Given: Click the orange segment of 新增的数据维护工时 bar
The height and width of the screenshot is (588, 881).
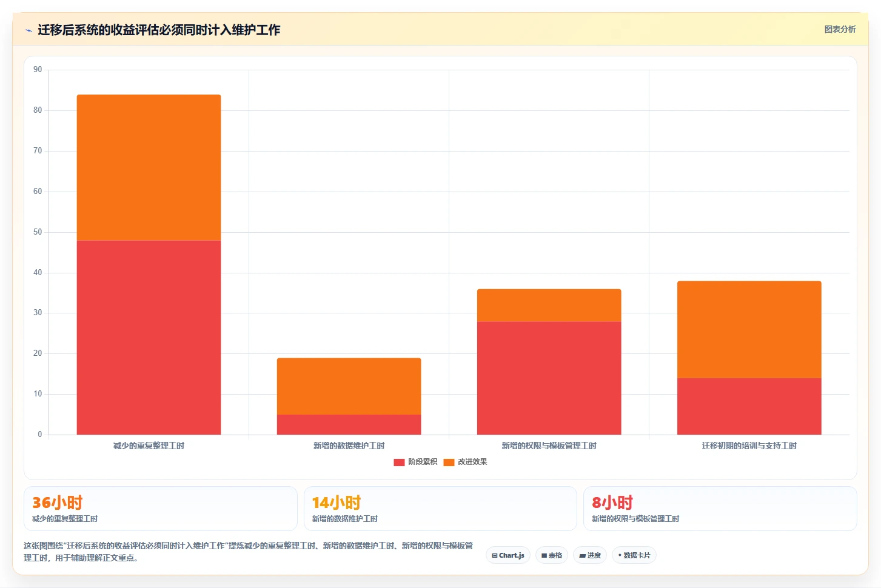Looking at the screenshot, I should [x=349, y=386].
